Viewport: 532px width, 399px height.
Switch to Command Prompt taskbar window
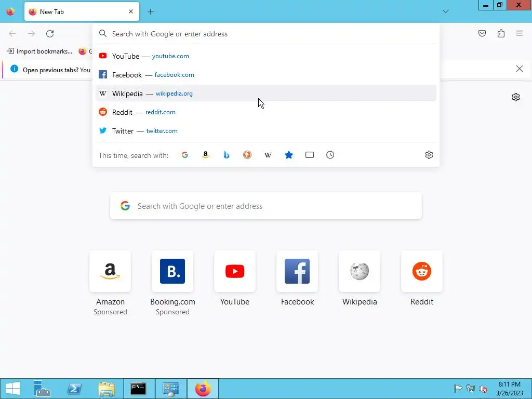138,389
